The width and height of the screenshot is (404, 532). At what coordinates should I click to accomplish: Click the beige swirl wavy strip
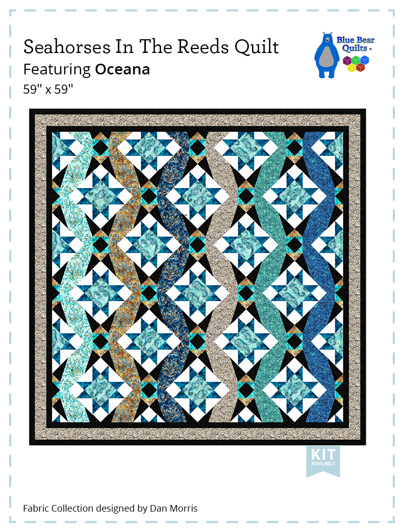pos(221,277)
